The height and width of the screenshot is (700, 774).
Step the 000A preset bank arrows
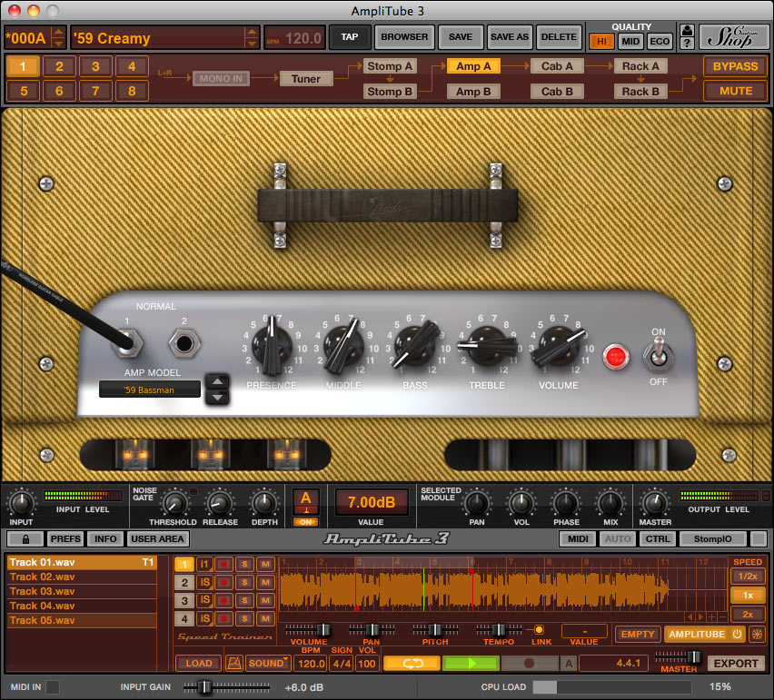(x=59, y=38)
